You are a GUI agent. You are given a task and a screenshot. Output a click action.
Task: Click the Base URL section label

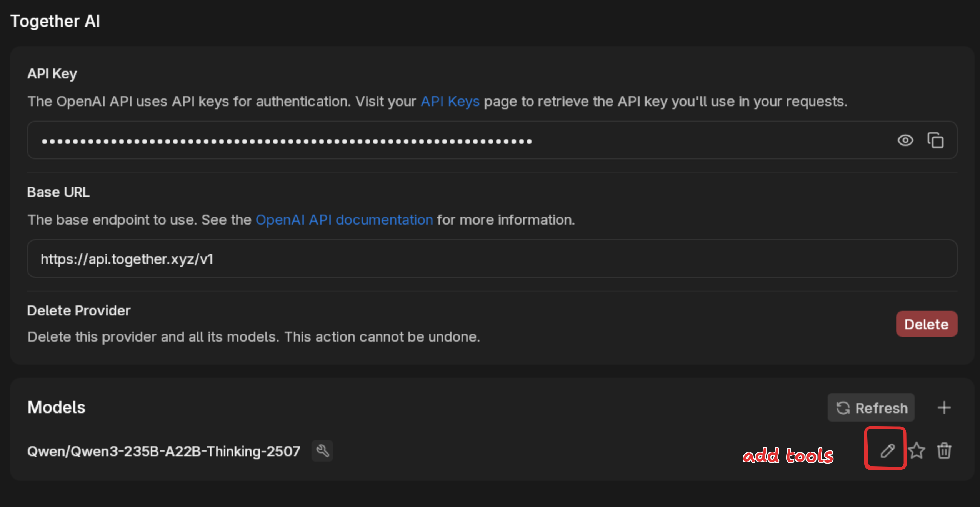coord(58,192)
